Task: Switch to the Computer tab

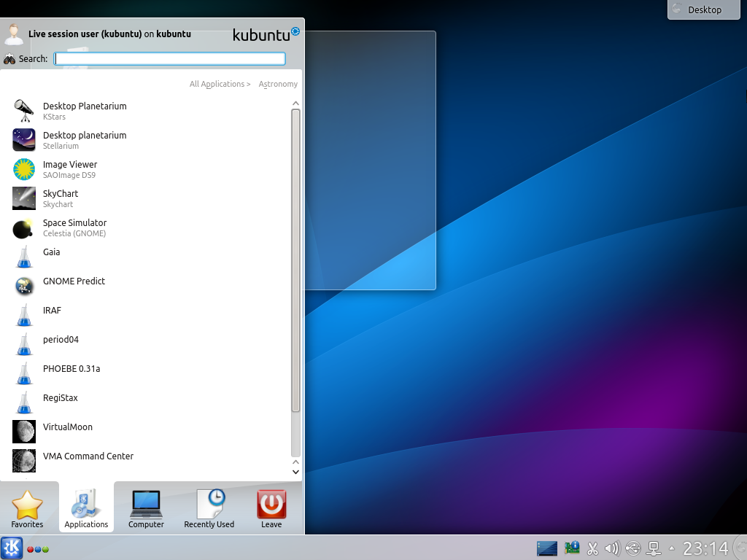Action: [146, 507]
